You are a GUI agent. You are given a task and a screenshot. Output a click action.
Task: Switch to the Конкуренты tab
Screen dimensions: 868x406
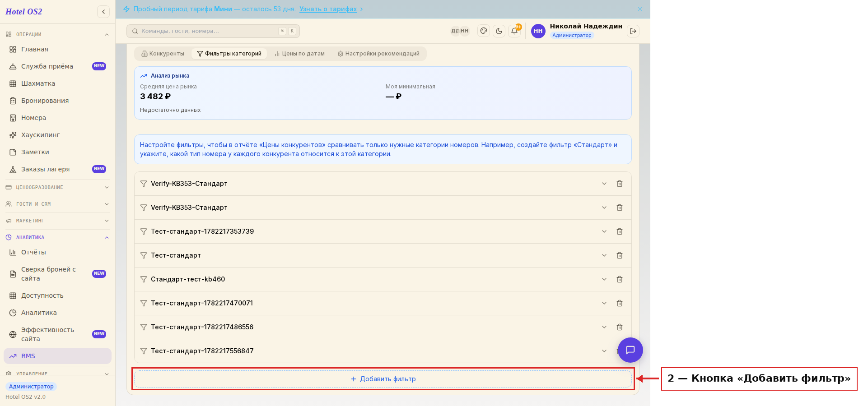[163, 54]
